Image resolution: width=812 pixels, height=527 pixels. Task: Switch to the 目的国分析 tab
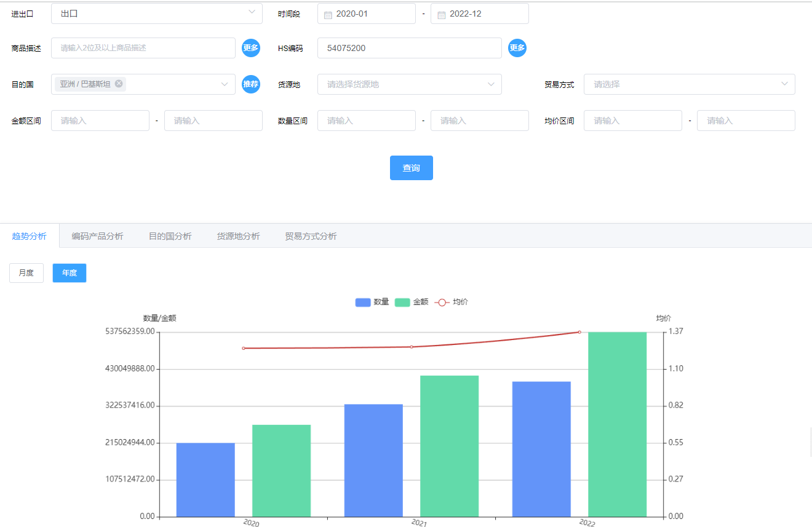[170, 236]
